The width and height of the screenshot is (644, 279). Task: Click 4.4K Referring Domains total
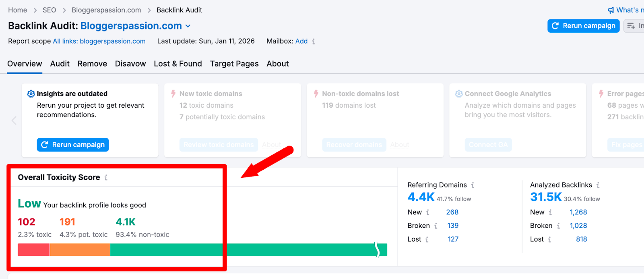[421, 197]
